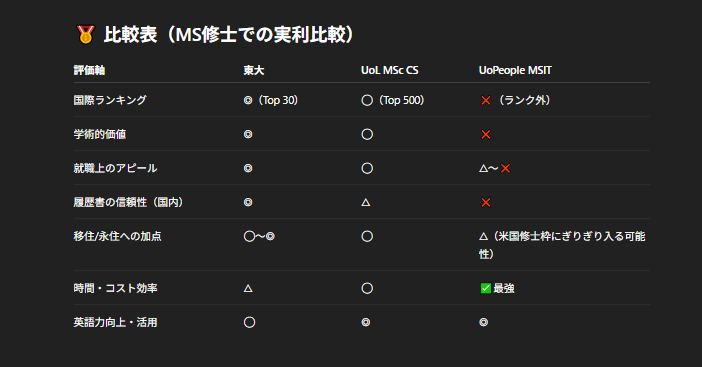Click the circle in 東大 英語力向上 cell
Screen dimensions: 702x367
click(x=249, y=322)
